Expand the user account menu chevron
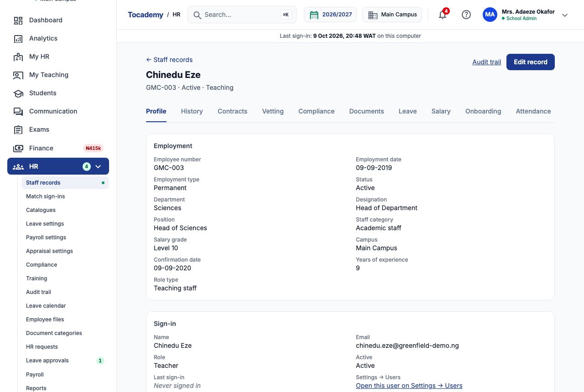 565,15
